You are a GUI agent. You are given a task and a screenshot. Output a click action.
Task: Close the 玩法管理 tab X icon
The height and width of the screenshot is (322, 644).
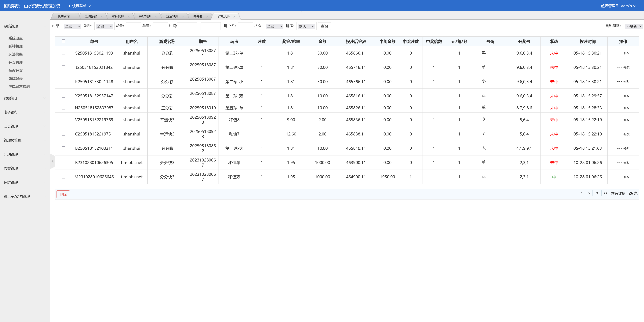pos(183,16)
